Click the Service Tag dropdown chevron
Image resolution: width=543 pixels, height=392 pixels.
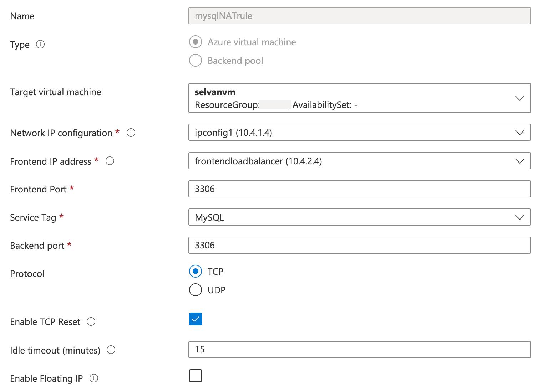pos(519,217)
